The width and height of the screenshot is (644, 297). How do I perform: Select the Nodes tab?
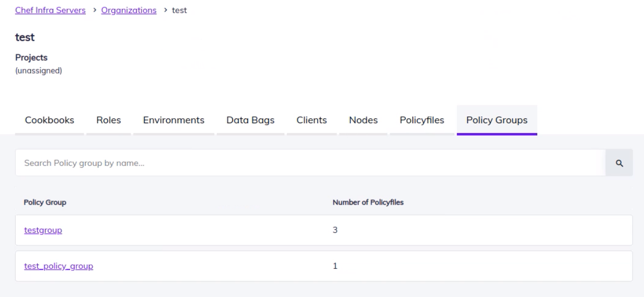pyautogui.click(x=363, y=120)
